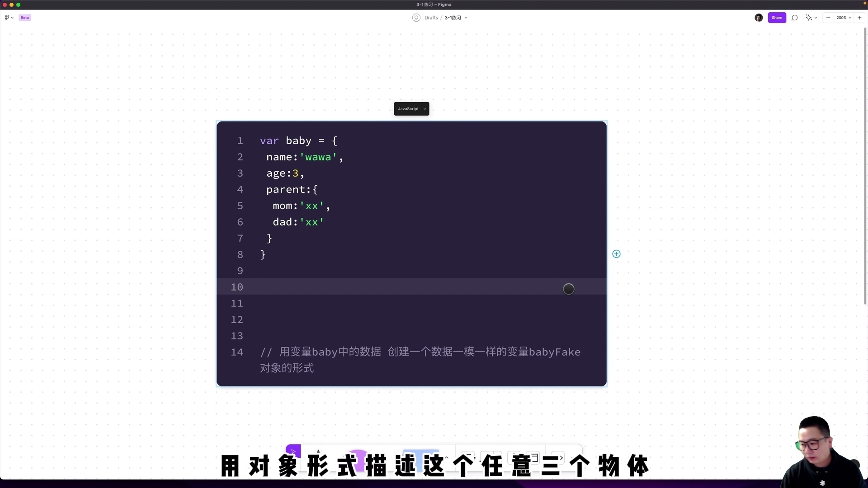Expand the dropdown arrow next to the sparkle icon

pos(816,18)
